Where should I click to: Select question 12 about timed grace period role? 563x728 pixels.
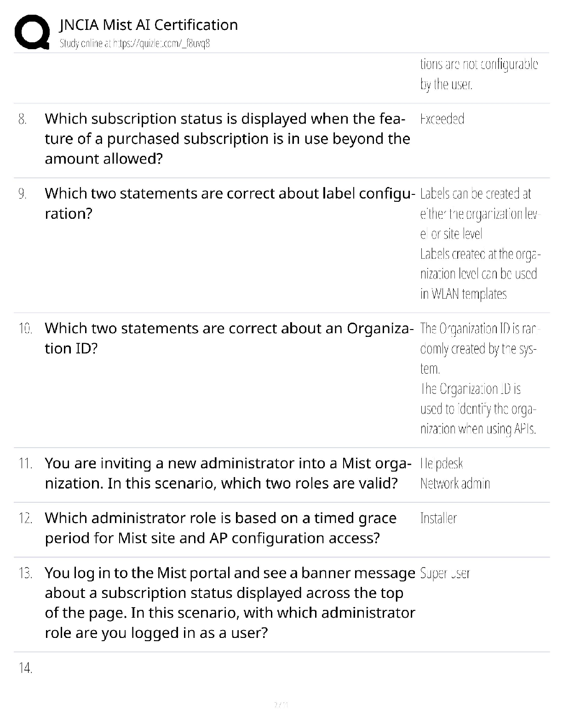221,528
